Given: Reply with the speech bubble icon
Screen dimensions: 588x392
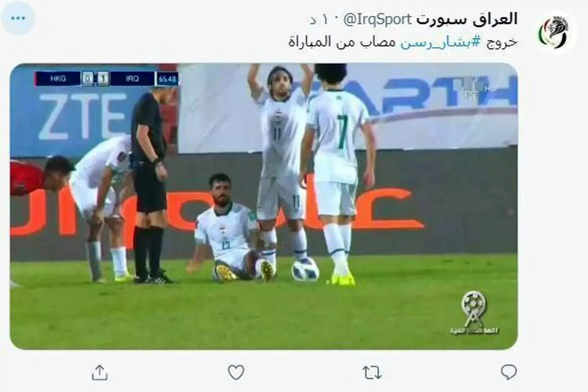Looking at the screenshot, I should click(x=509, y=372).
